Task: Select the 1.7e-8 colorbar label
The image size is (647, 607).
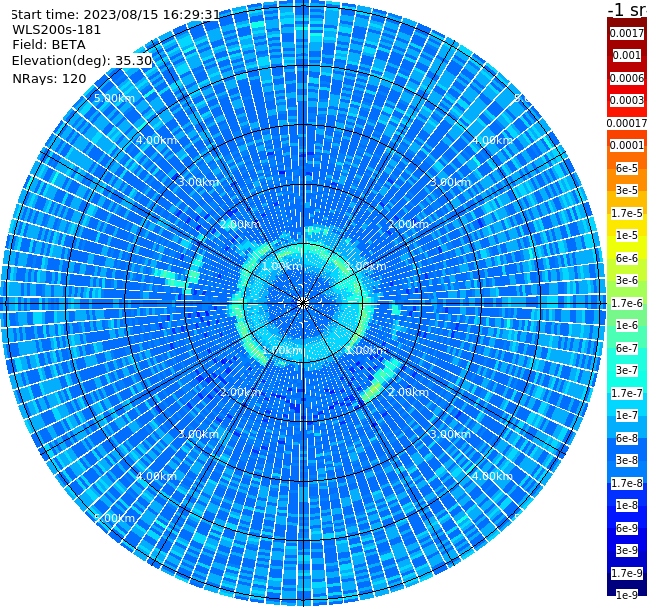Action: 627,483
